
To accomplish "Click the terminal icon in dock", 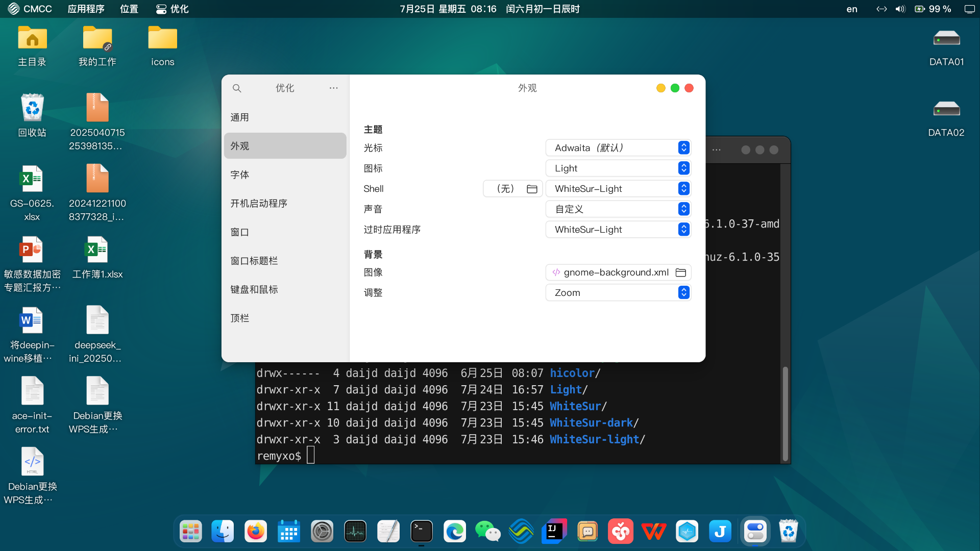I will point(422,532).
